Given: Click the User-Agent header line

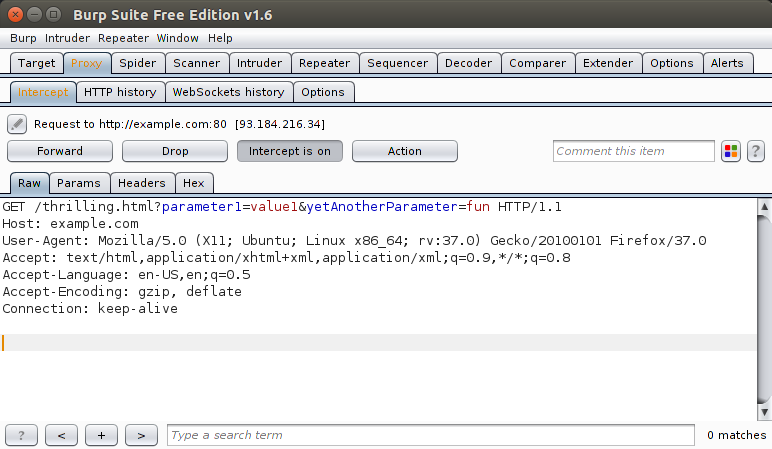Looking at the screenshot, I should 354,241.
